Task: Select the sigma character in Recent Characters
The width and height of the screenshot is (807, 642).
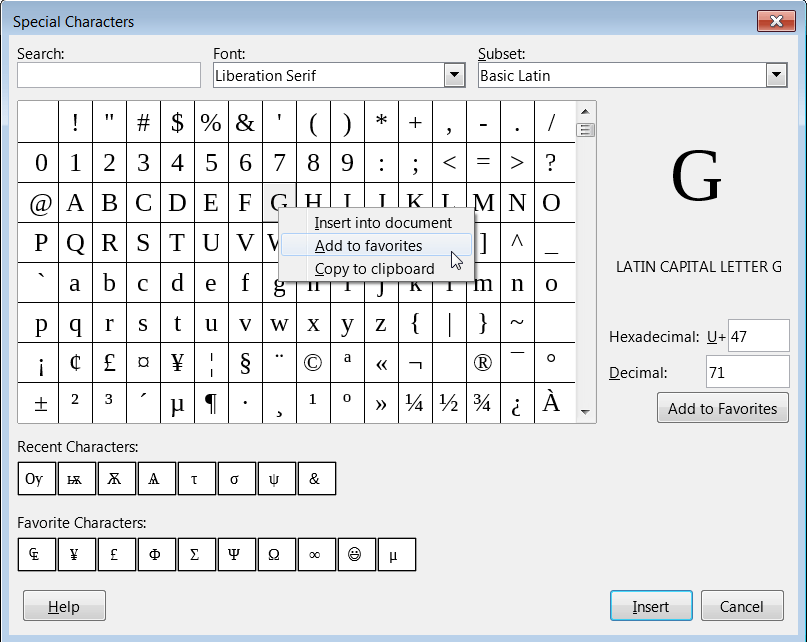Action: pyautogui.click(x=236, y=478)
